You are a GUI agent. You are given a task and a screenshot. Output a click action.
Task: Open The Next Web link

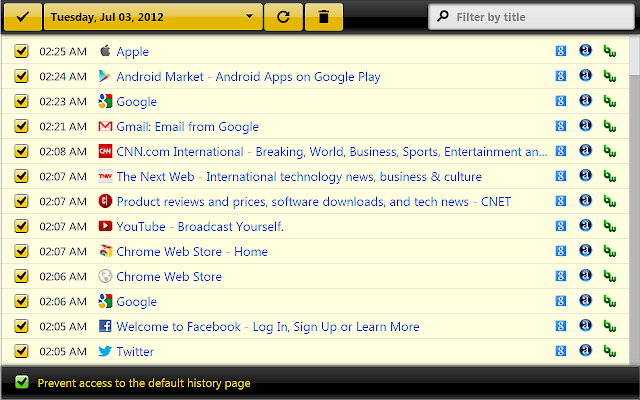coord(299,177)
